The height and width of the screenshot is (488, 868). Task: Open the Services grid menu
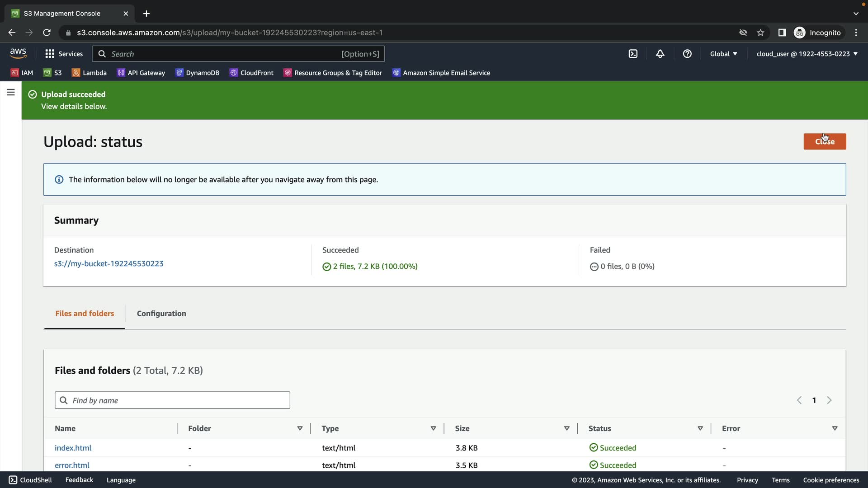point(64,54)
